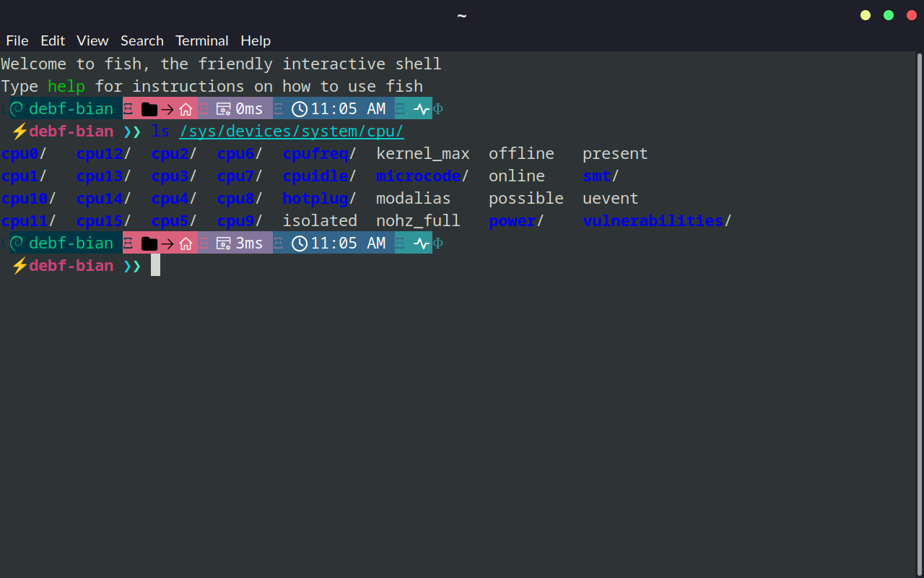Viewport: 924px width, 578px height.
Task: Open the Terminal menu
Action: [x=201, y=40]
